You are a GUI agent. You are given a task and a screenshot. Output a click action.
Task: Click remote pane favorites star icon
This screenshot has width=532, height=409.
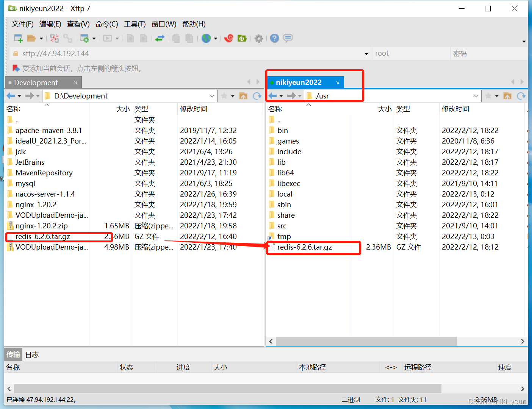point(488,96)
